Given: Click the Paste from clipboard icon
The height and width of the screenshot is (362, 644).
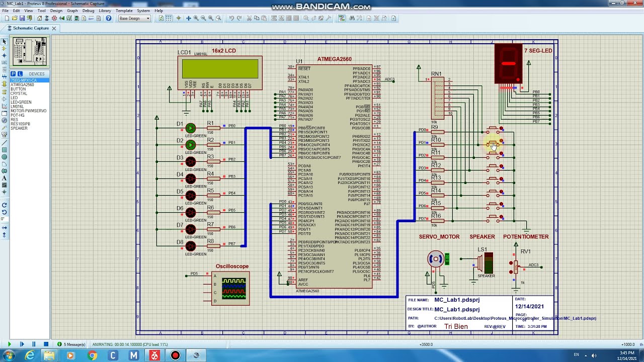Looking at the screenshot, I should click(264, 18).
